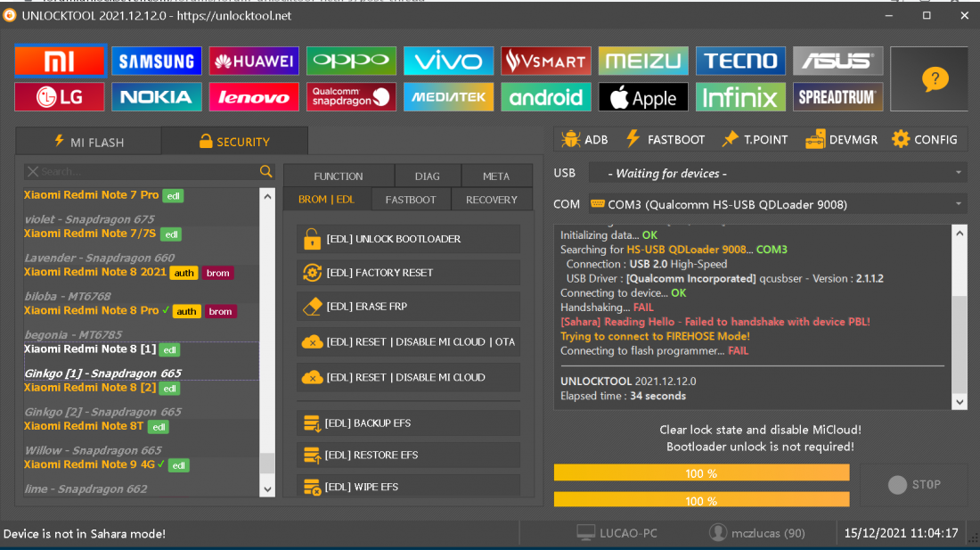The image size is (980, 550).
Task: Select Xiaomi Redmi Note 7/7S
Action: (x=90, y=234)
